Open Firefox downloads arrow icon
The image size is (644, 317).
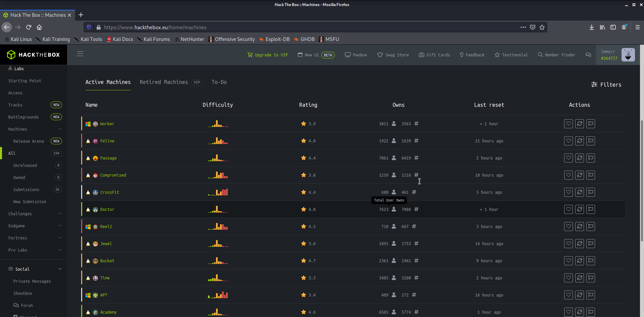pyautogui.click(x=591, y=27)
